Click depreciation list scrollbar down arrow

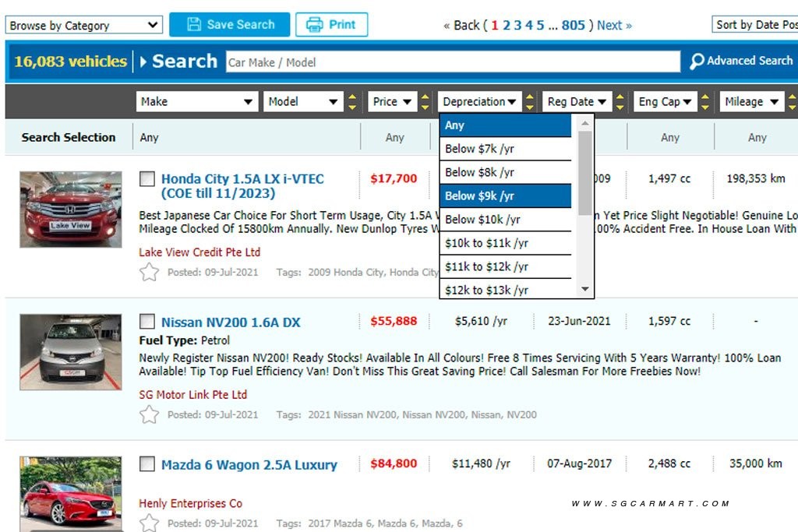click(x=585, y=289)
